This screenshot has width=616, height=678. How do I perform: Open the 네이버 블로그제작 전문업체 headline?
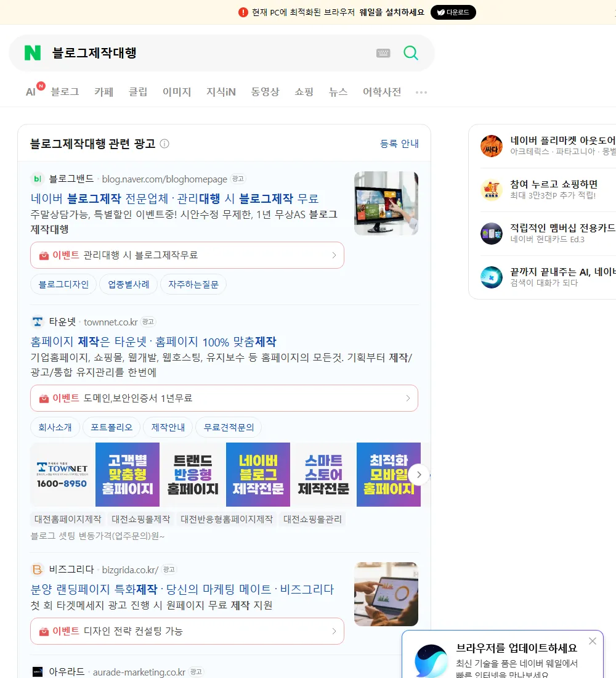coord(175,198)
